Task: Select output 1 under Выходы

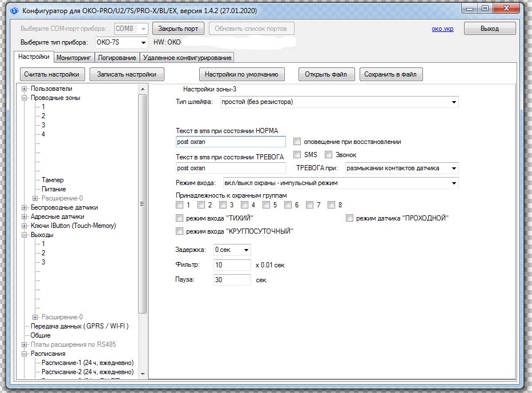Action: tap(43, 244)
